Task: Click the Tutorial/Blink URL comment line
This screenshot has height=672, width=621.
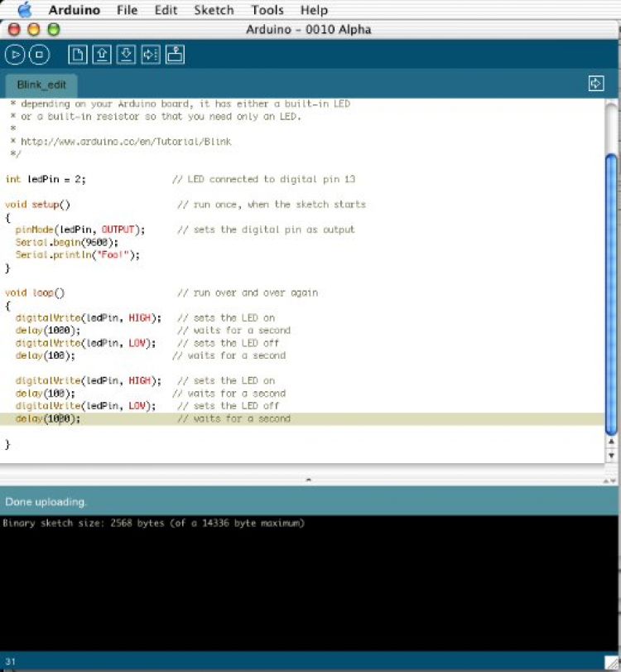Action: [x=121, y=142]
